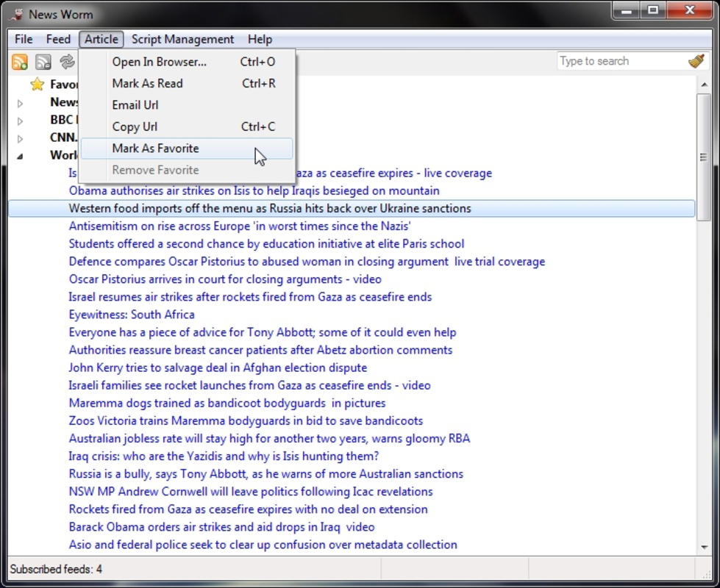The width and height of the screenshot is (720, 588).
Task: Minimize the News Worm window
Action: pos(627,10)
